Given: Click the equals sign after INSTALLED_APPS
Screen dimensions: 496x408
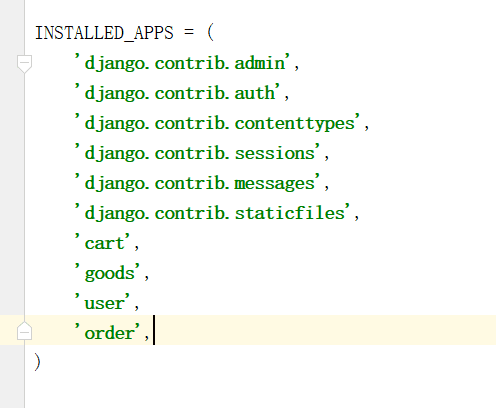Looking at the screenshot, I should (189, 32).
